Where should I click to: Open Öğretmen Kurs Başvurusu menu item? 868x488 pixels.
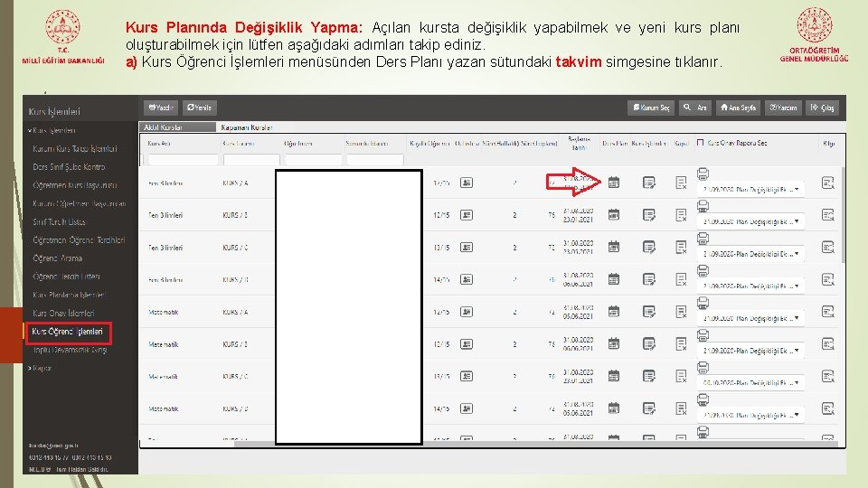pyautogui.click(x=75, y=185)
